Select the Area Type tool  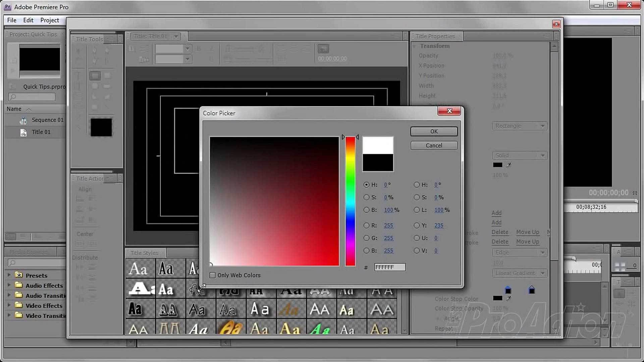tap(78, 97)
